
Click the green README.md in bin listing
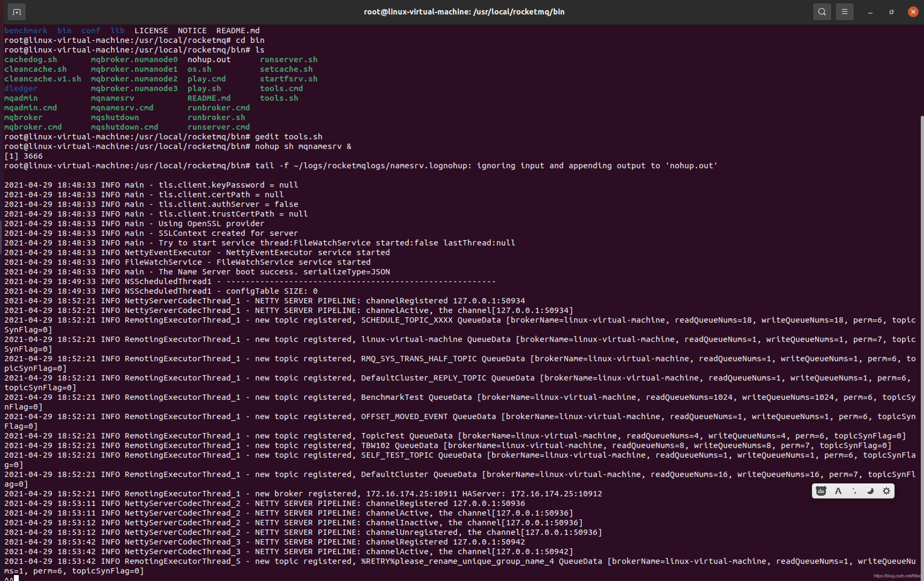[209, 98]
